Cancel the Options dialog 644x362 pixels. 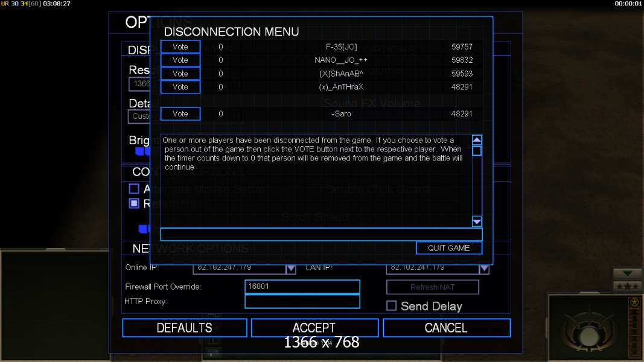(x=447, y=328)
